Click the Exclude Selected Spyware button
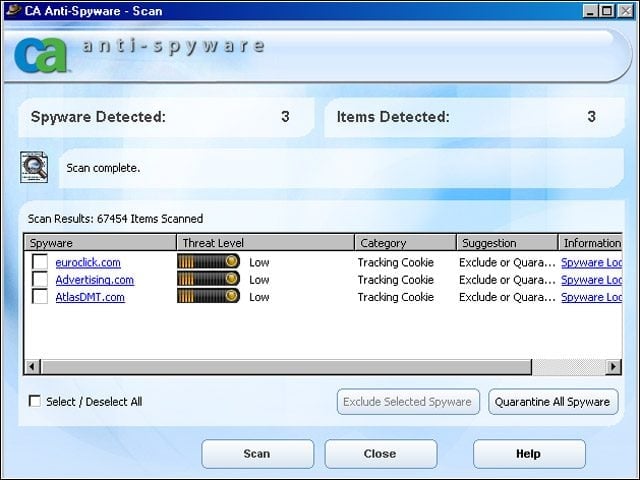 coord(408,402)
